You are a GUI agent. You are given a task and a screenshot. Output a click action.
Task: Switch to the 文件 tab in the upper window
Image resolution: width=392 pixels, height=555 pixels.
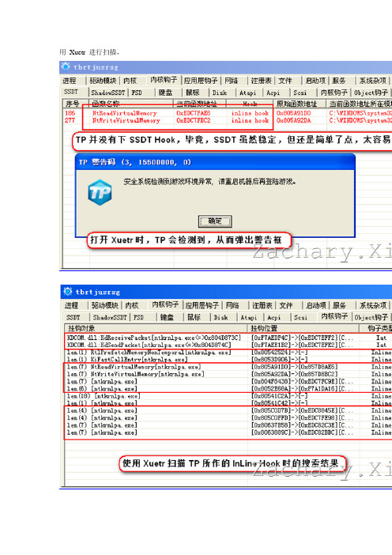285,81
